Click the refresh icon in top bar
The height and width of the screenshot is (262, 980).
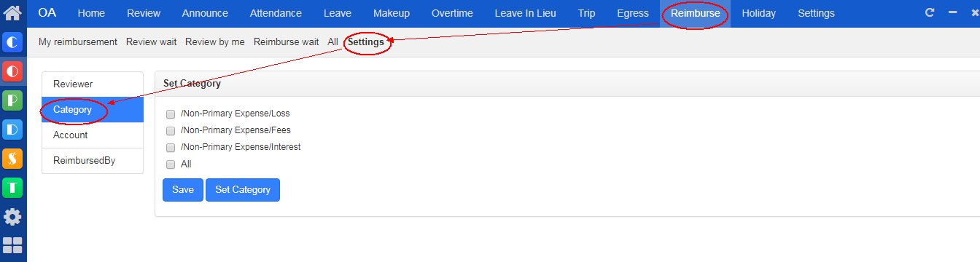coord(929,13)
